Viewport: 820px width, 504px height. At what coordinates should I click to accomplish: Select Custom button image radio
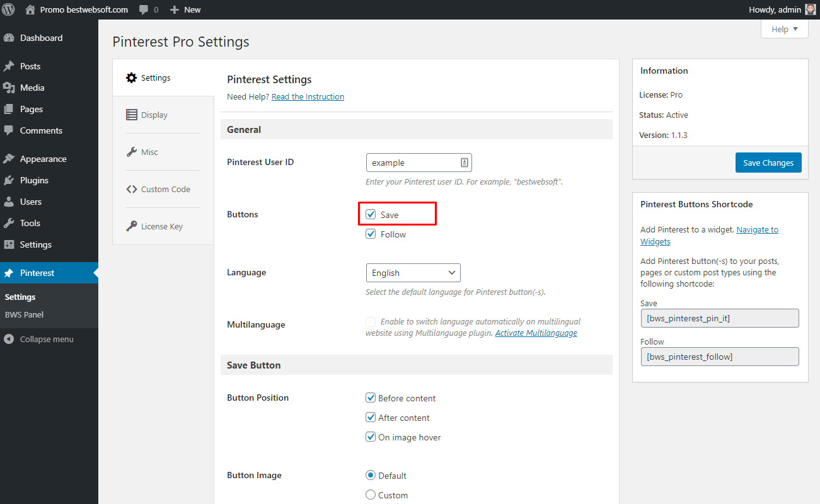tap(371, 495)
